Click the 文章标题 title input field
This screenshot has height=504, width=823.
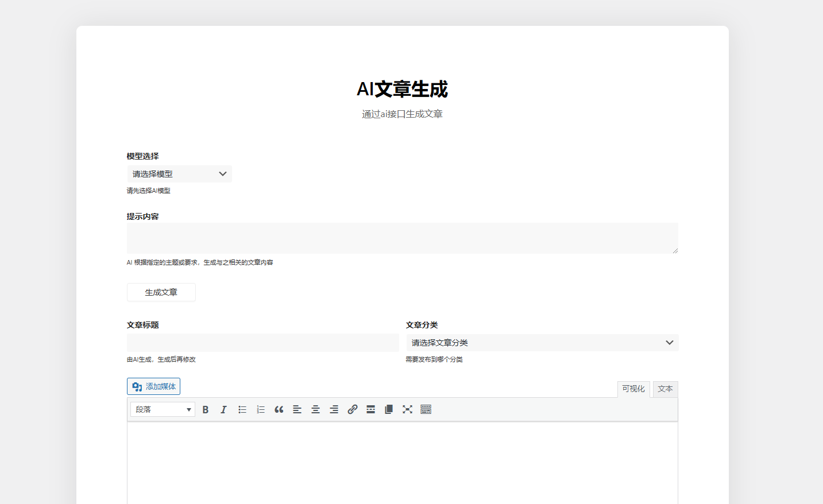coord(262,342)
